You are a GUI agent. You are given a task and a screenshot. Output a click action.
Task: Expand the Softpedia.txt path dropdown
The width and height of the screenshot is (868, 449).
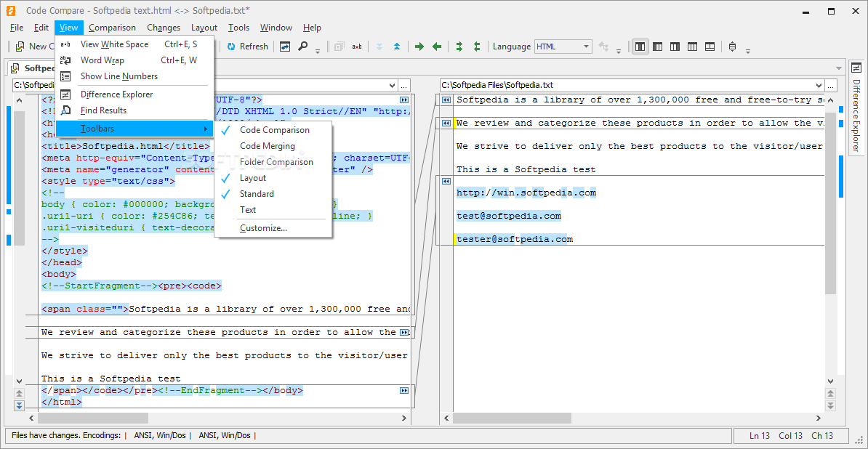tap(819, 86)
